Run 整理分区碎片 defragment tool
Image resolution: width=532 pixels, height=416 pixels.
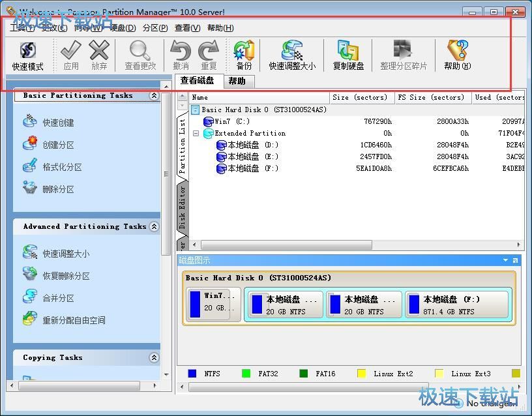coord(404,55)
